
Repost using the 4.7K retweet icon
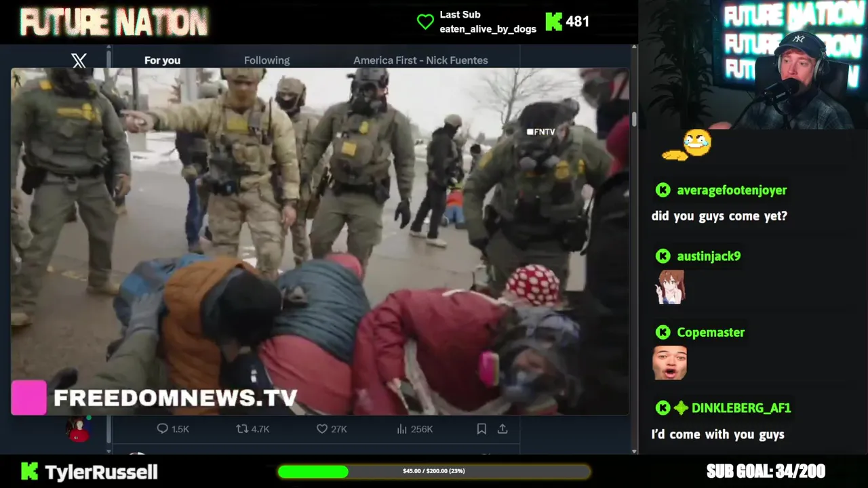tap(241, 429)
